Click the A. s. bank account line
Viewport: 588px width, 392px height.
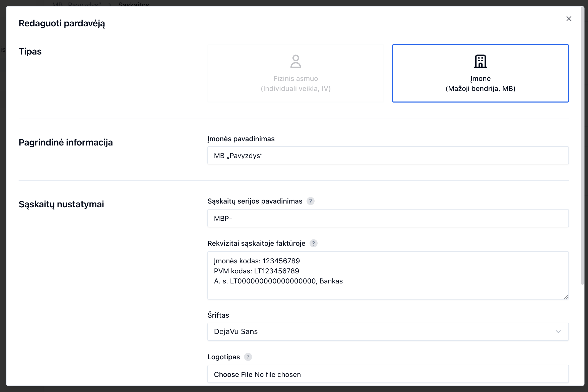[x=278, y=281]
